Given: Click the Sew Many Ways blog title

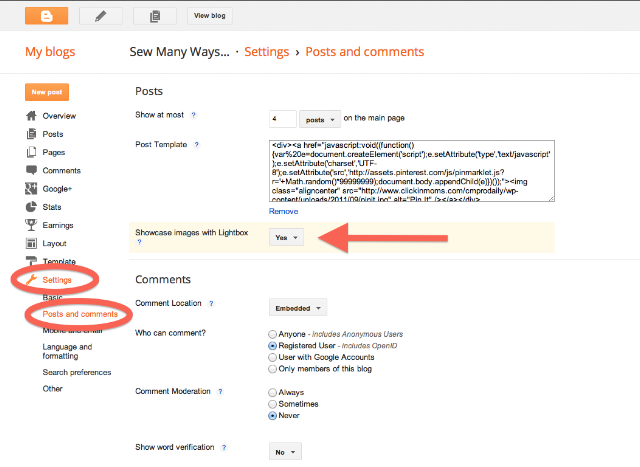Looking at the screenshot, I should 179,52.
